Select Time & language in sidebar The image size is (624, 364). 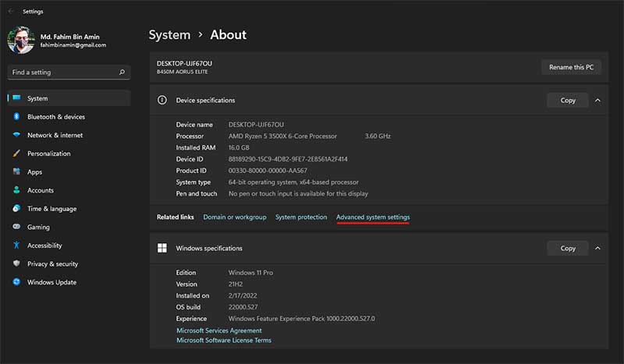point(51,209)
